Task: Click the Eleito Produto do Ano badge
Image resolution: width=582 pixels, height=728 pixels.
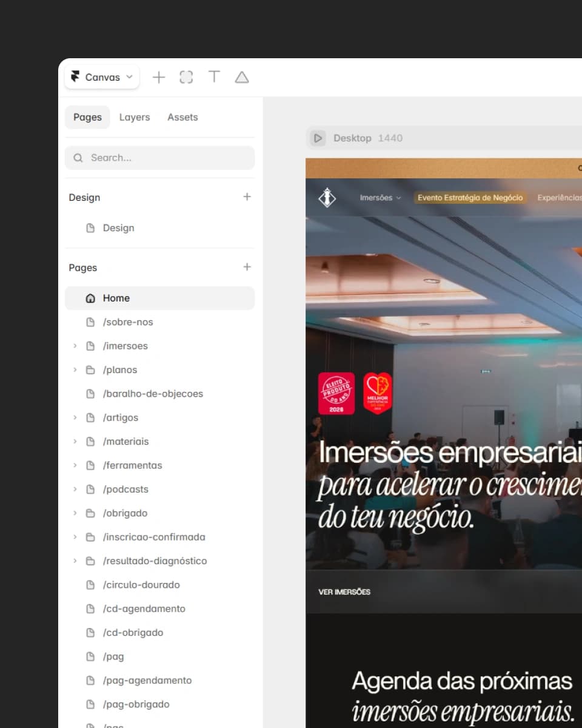Action: 336,394
